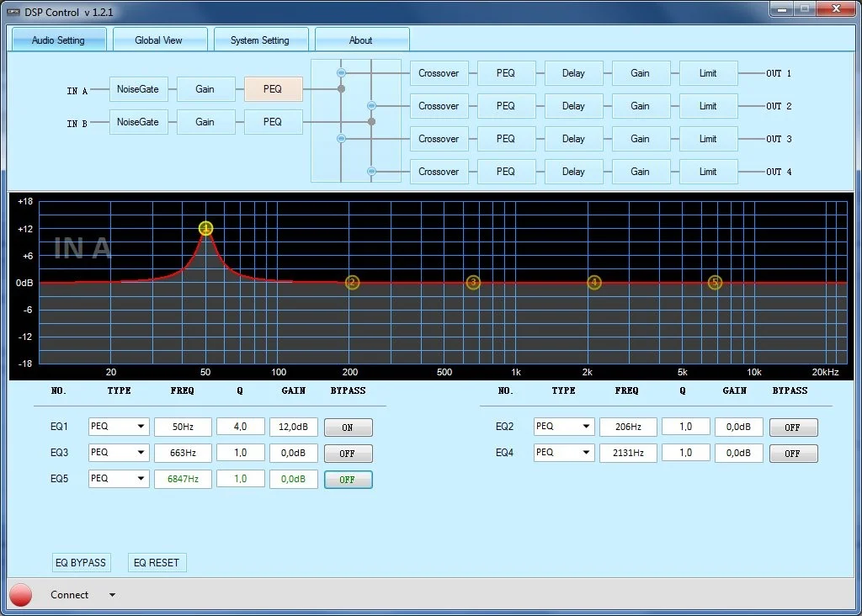The image size is (862, 616).
Task: Click the red connection status indicator
Action: pyautogui.click(x=21, y=595)
